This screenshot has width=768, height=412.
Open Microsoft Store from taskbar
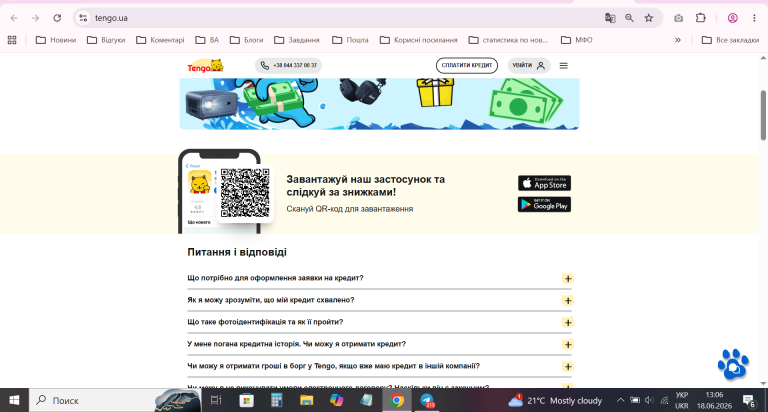[246, 401]
